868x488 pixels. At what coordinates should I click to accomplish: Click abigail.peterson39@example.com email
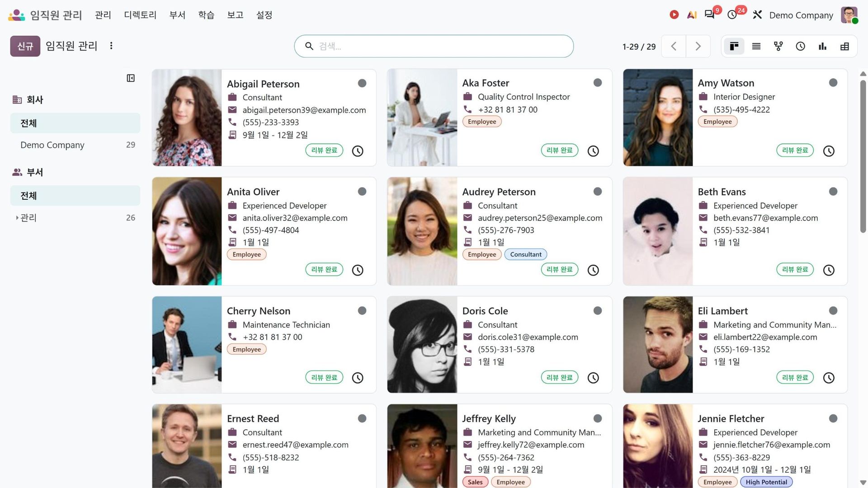tap(304, 110)
